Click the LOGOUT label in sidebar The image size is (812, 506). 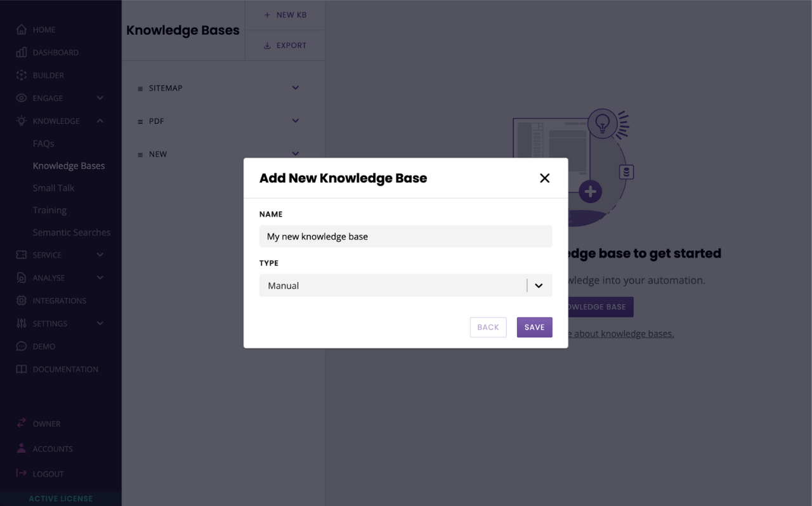48,474
